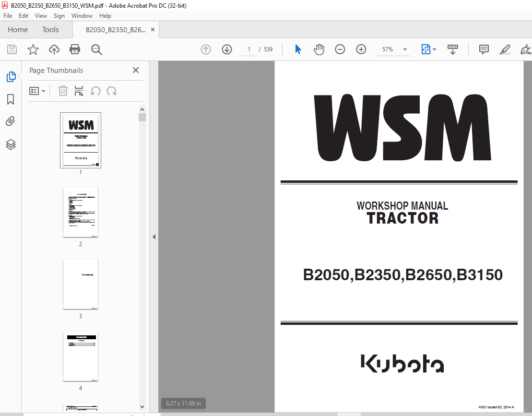Expand fit page options arrow
532x416 pixels.
click(434, 49)
